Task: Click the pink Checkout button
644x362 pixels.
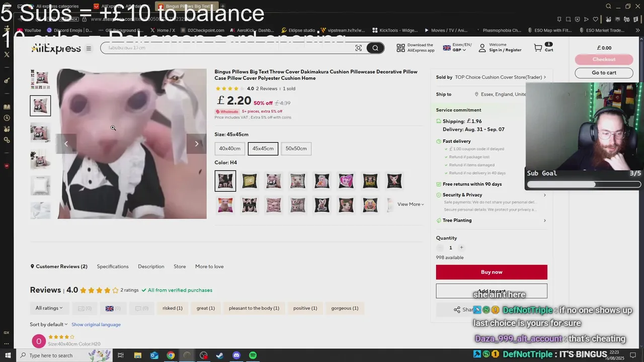Action: pyautogui.click(x=604, y=59)
